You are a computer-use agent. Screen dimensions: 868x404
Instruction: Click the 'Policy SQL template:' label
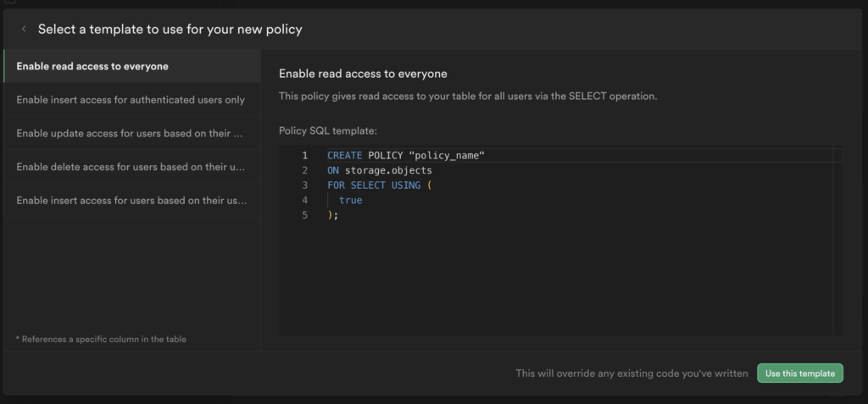pyautogui.click(x=326, y=130)
